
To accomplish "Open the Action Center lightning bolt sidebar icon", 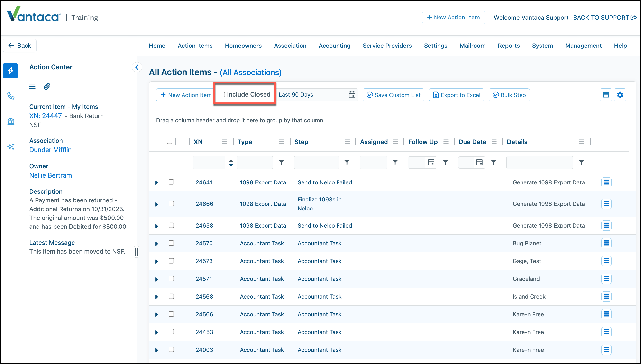I will 10,71.
